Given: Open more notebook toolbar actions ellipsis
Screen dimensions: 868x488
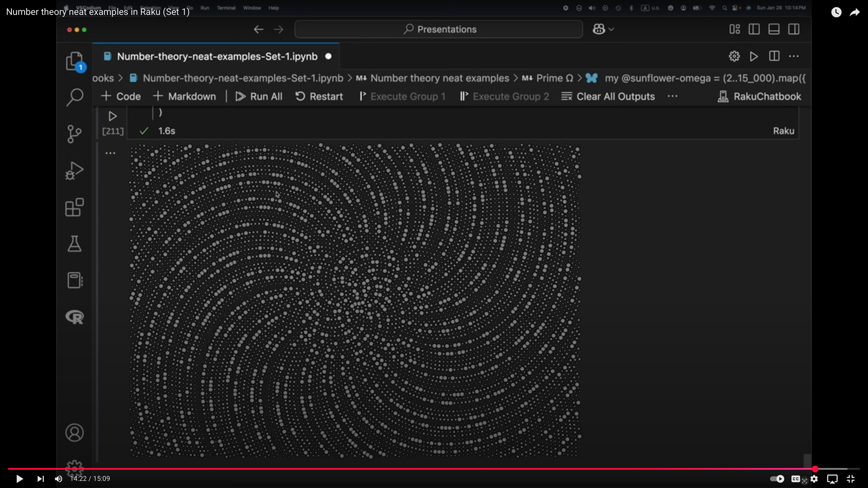Looking at the screenshot, I should click(672, 97).
